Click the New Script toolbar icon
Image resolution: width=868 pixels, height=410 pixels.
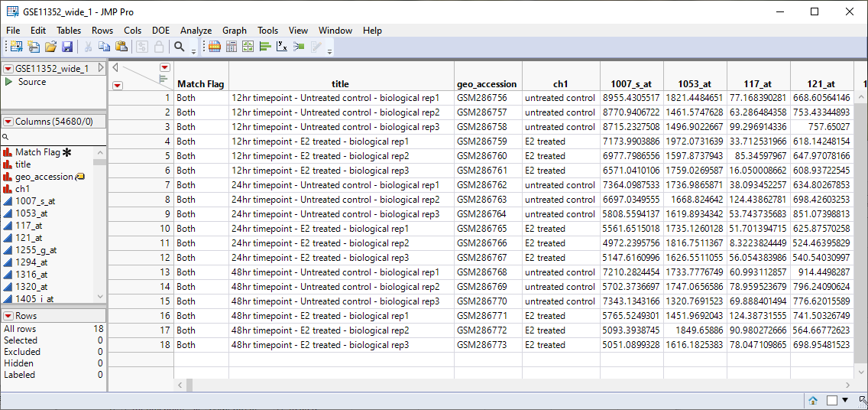(34, 47)
